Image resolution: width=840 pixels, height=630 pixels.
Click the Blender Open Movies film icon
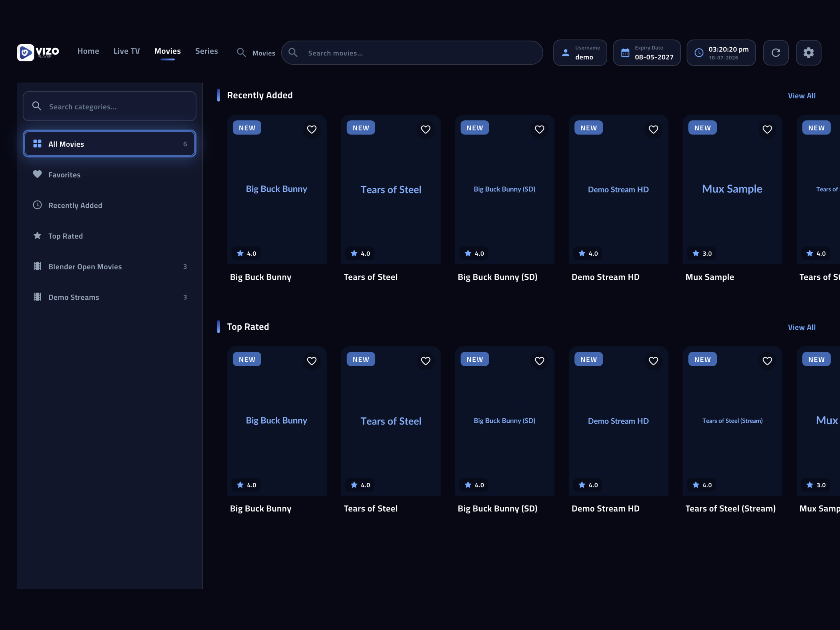click(x=37, y=266)
